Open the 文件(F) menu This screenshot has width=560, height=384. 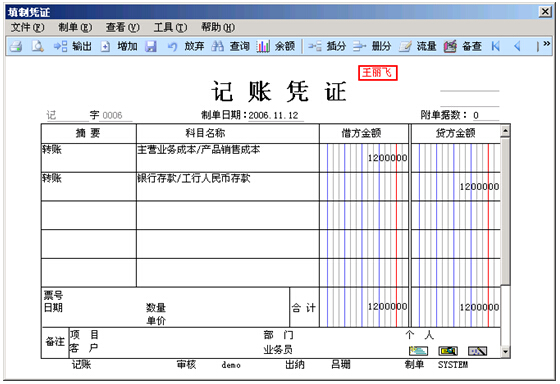[28, 27]
